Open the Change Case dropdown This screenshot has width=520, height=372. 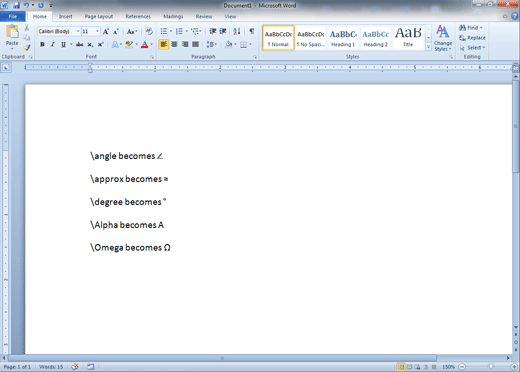132,32
